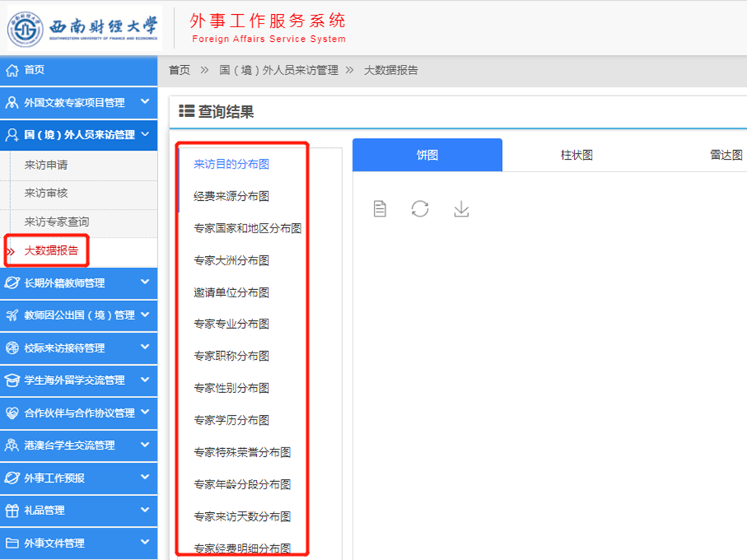Screen dimensions: 747x560
Task: Open 来访申请 in the sidebar
Action: coord(46,166)
